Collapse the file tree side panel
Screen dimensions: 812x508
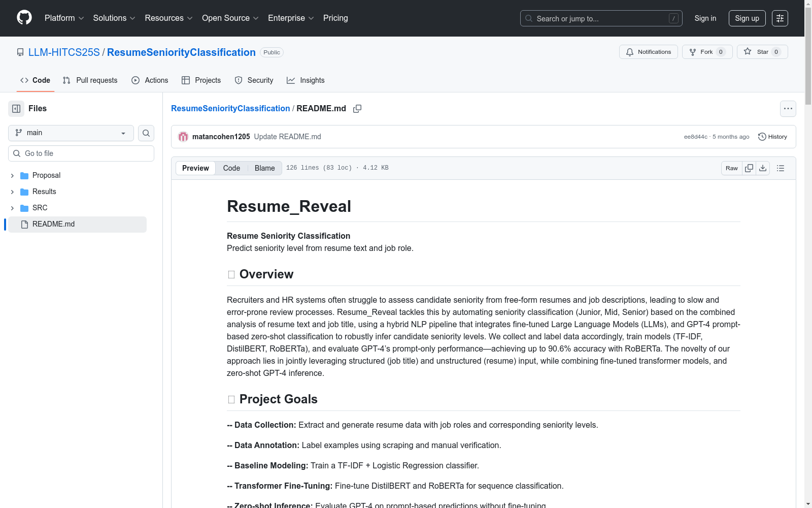16,109
